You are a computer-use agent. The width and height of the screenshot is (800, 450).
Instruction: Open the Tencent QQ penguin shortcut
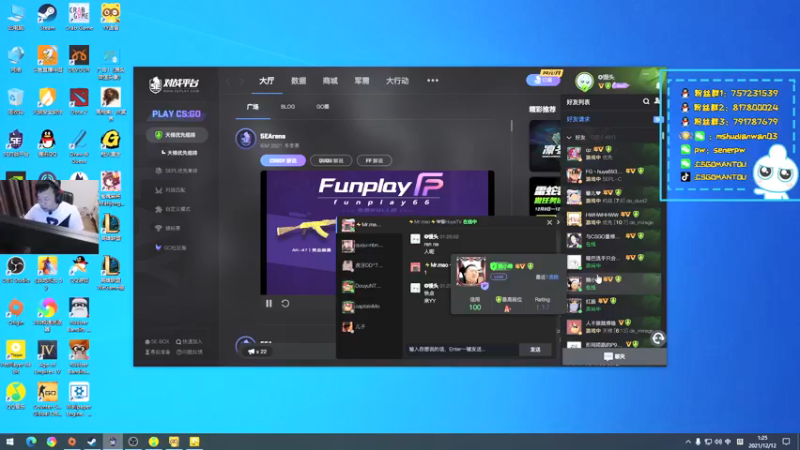tap(47, 143)
